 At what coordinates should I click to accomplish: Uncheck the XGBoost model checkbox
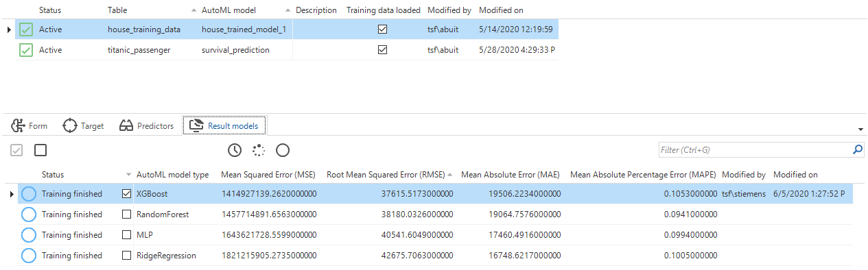click(126, 194)
